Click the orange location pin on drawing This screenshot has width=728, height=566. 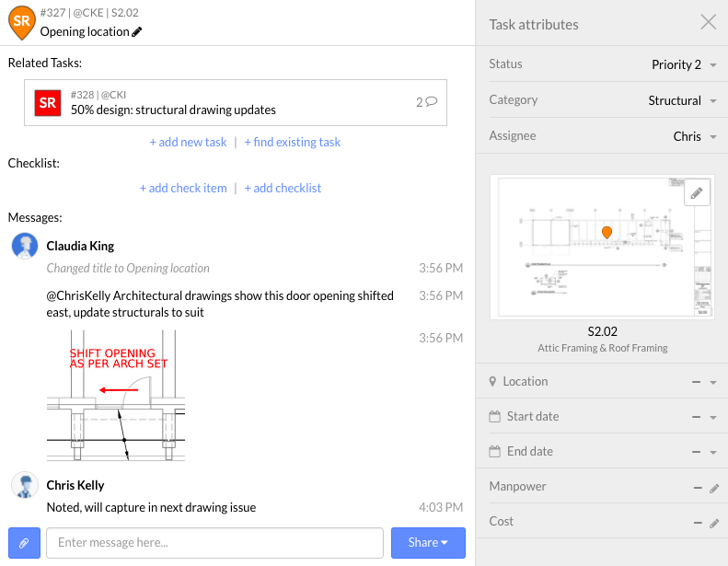pyautogui.click(x=607, y=232)
